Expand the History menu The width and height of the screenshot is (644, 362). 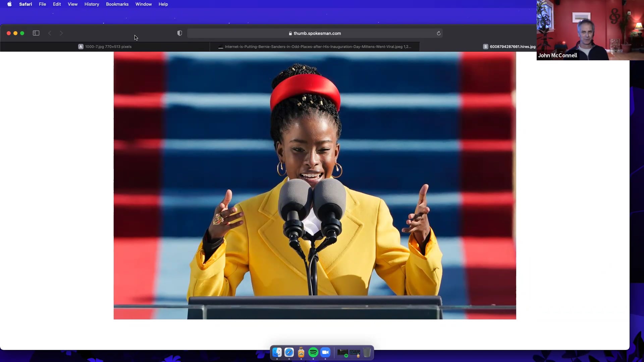pyautogui.click(x=92, y=4)
